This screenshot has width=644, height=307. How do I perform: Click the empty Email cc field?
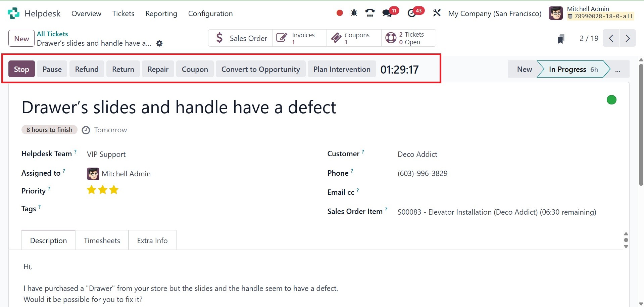507,192
